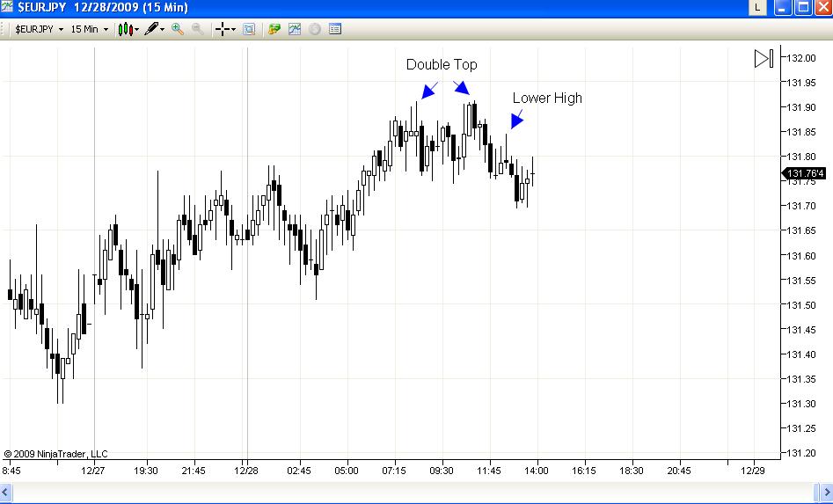Click the 131.50 price axis label
Image resolution: width=833 pixels, height=504 pixels.
801,305
